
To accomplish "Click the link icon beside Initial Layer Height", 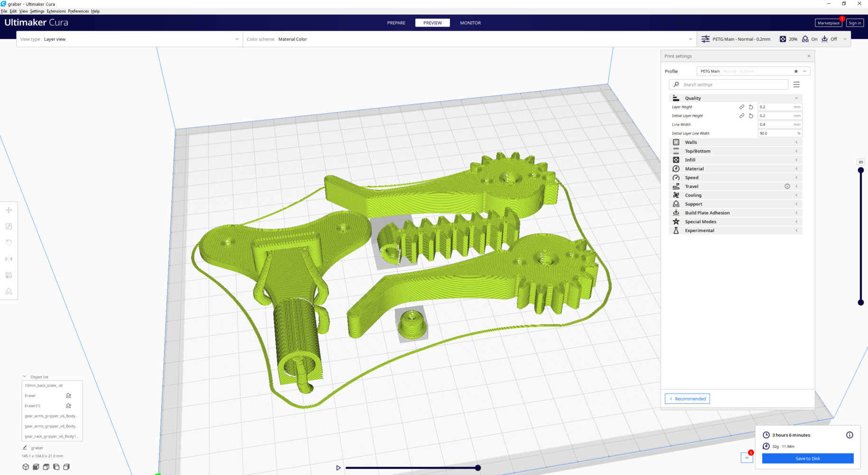I will 742,116.
